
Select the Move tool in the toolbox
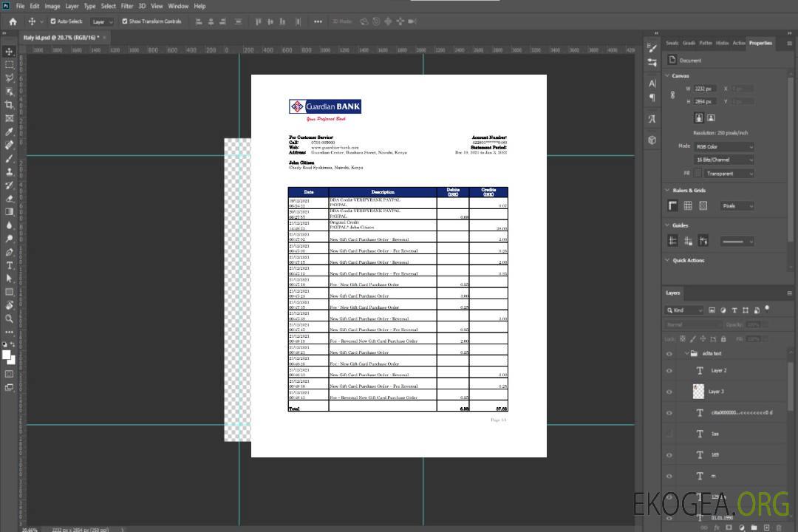[9, 52]
